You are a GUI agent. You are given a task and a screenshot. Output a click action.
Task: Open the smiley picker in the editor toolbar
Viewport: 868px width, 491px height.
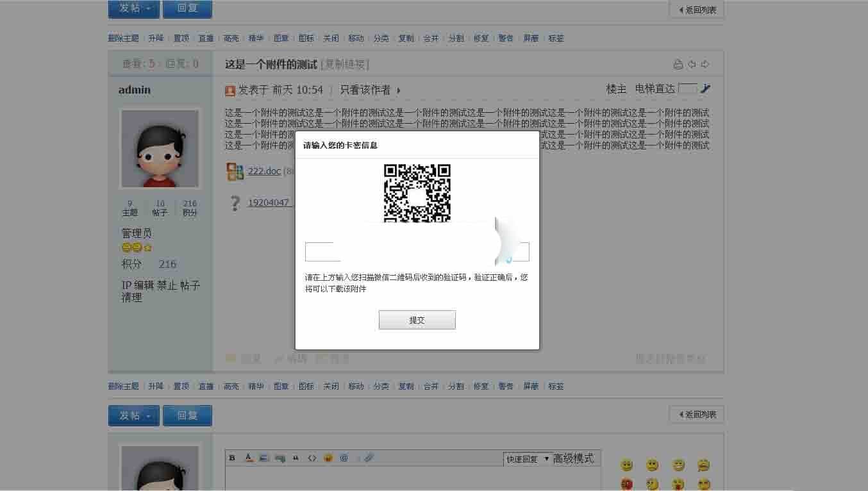[328, 458]
